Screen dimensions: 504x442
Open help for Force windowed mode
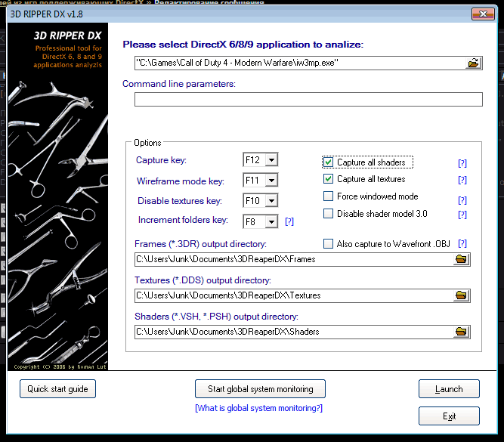pyautogui.click(x=462, y=200)
